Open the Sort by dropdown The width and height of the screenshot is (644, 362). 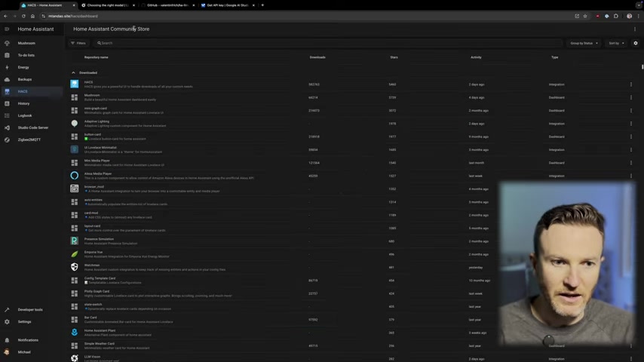[616, 43]
